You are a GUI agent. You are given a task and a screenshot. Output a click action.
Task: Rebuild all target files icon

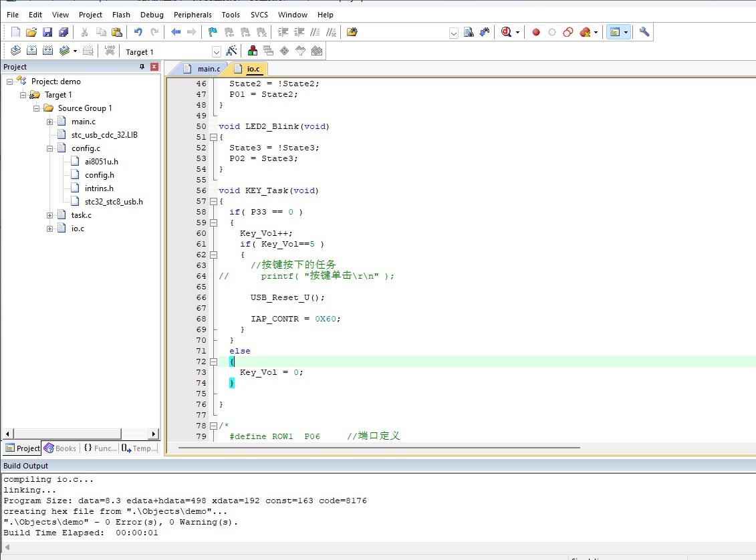pyautogui.click(x=47, y=51)
